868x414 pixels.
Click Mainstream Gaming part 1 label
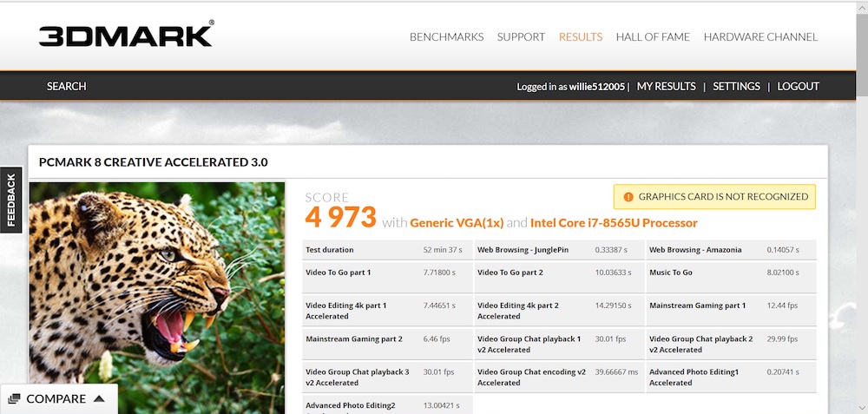point(697,306)
